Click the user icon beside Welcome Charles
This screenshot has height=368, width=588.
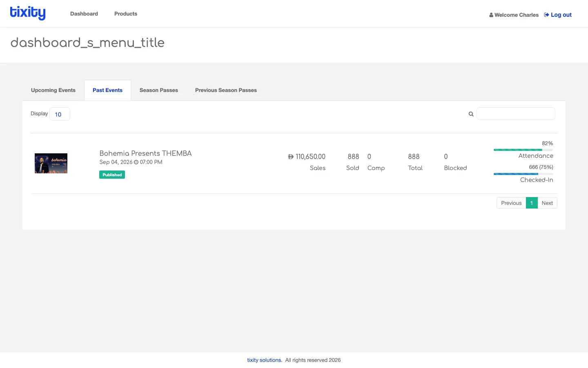coord(491,15)
